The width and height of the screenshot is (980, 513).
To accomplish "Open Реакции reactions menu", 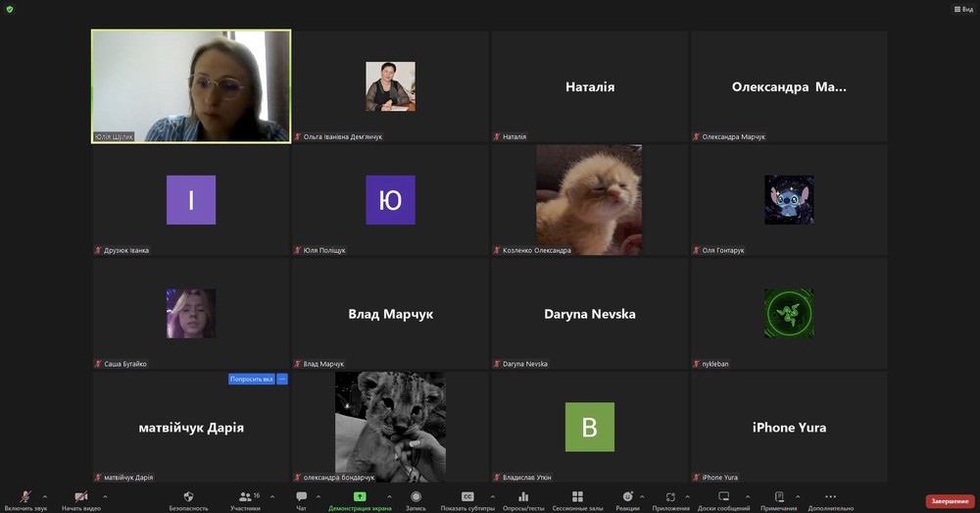I will pyautogui.click(x=627, y=500).
